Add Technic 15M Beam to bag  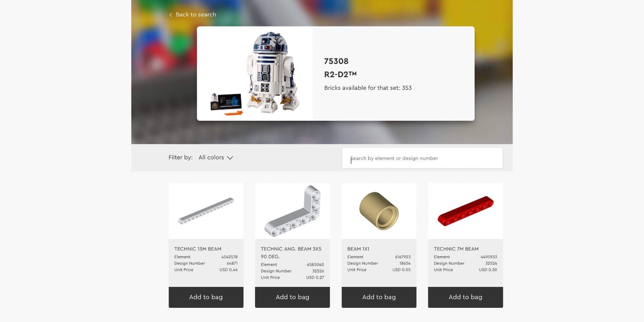(206, 297)
